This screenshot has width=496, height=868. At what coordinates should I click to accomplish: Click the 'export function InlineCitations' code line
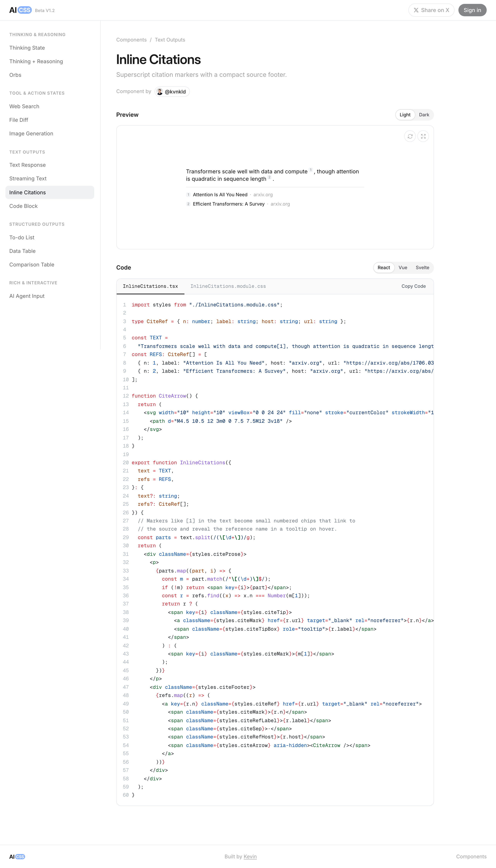(181, 463)
